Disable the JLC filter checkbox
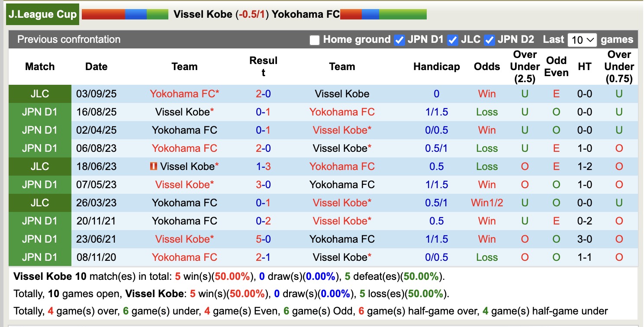644x327 pixels. (453, 39)
